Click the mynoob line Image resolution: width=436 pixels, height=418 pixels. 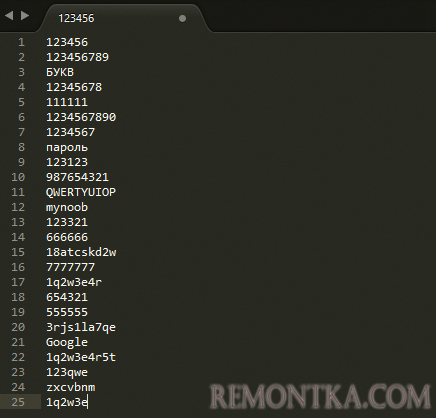[x=67, y=207]
